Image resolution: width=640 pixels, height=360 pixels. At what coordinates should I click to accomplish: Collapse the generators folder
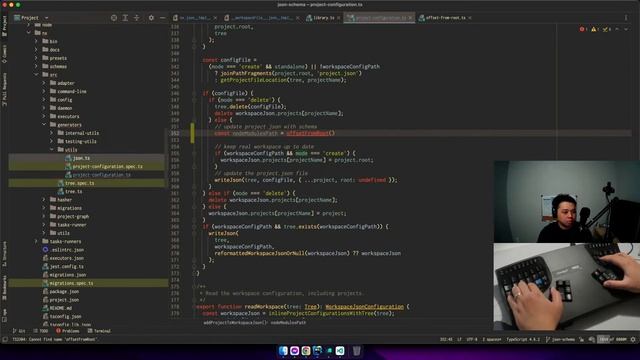44,124
